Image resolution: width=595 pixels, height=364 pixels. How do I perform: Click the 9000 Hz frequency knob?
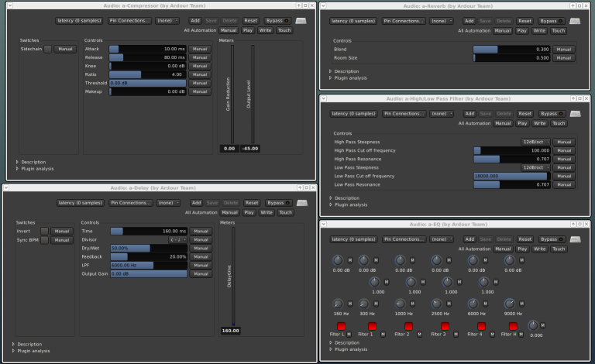[x=509, y=304]
